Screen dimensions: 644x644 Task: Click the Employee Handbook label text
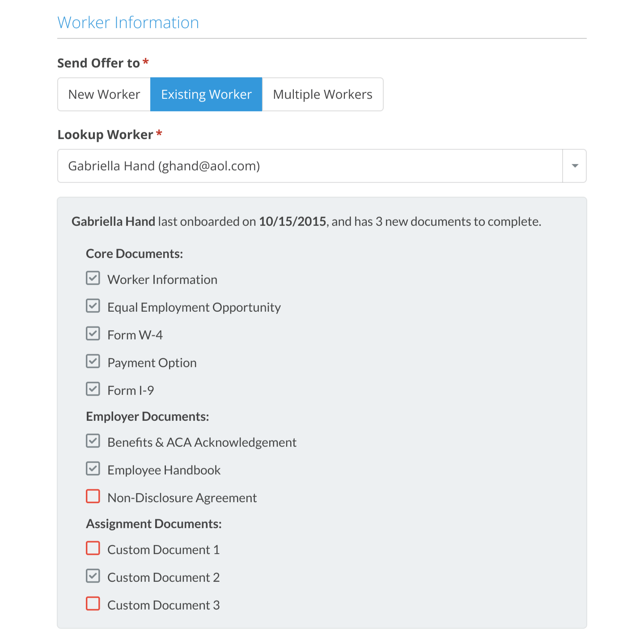pos(164,470)
